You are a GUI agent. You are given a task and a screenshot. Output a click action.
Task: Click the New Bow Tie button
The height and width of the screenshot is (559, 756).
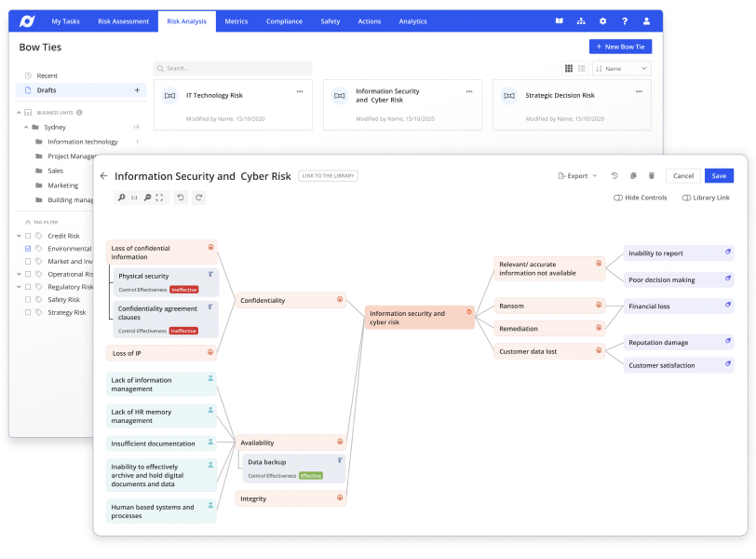(x=620, y=47)
